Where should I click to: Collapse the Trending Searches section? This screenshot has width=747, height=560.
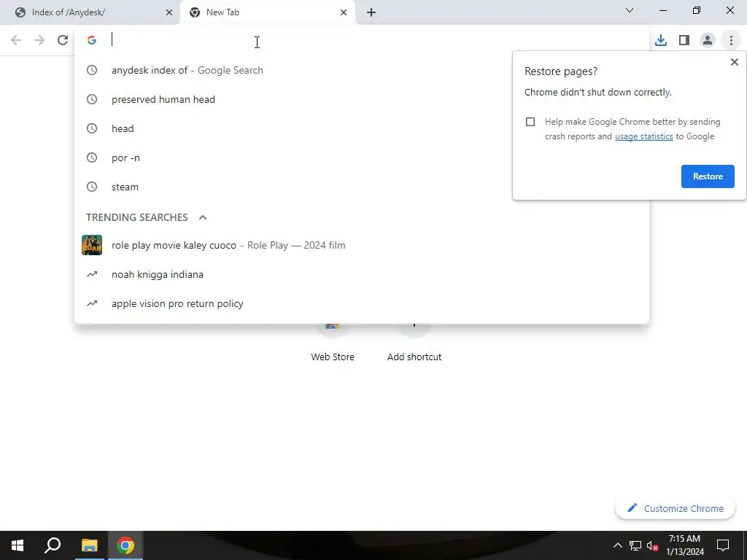pyautogui.click(x=203, y=217)
